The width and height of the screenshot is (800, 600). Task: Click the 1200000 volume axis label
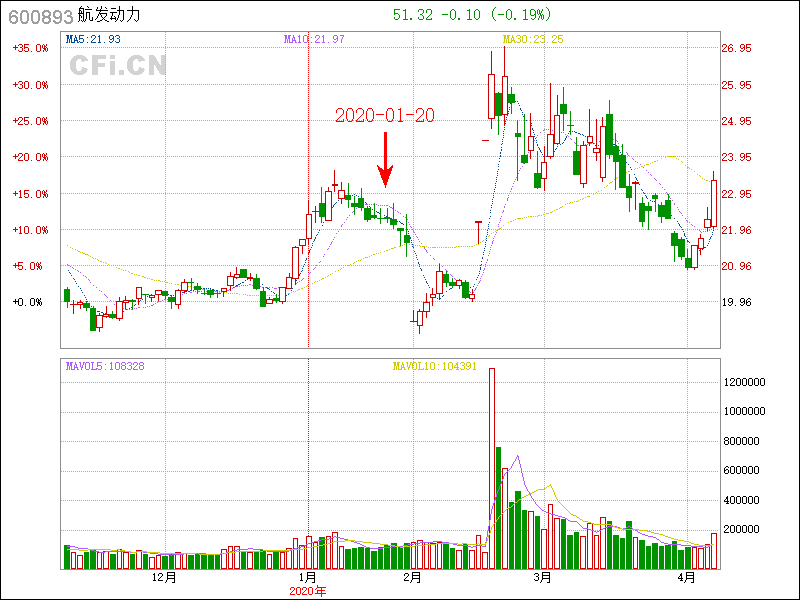[x=745, y=382]
